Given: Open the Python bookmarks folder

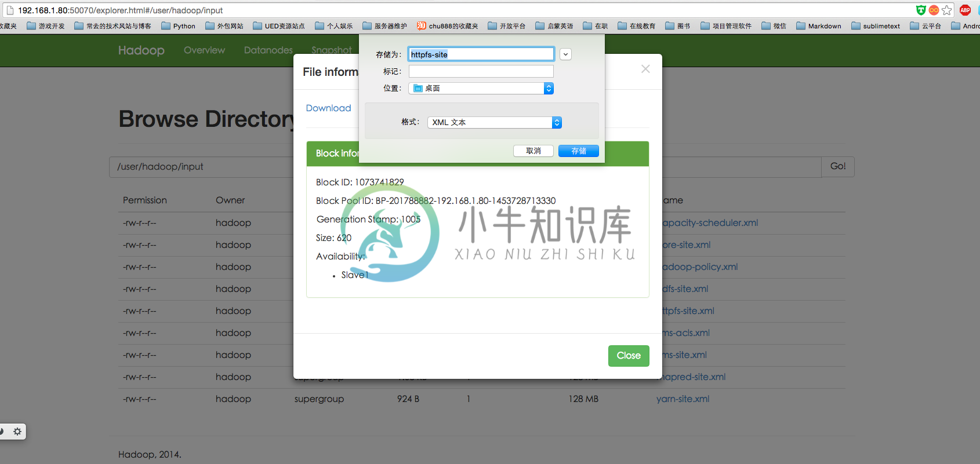Looking at the screenshot, I should pyautogui.click(x=178, y=26).
